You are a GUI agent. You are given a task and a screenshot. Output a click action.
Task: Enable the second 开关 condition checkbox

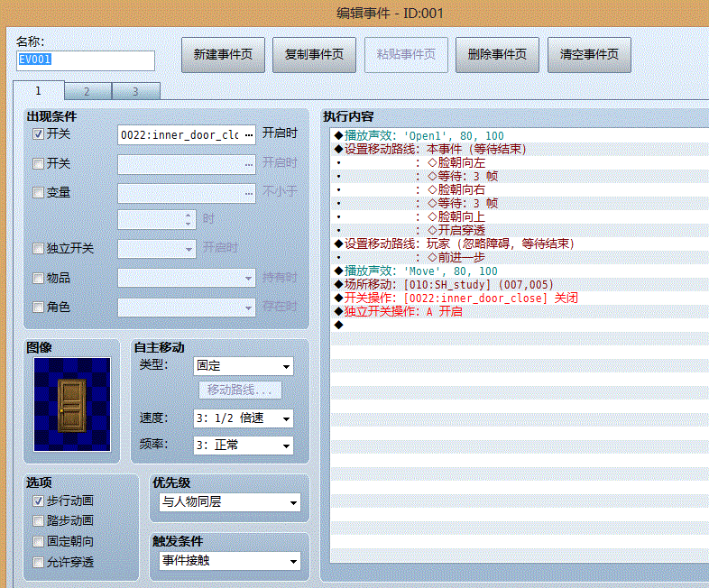[x=39, y=163]
